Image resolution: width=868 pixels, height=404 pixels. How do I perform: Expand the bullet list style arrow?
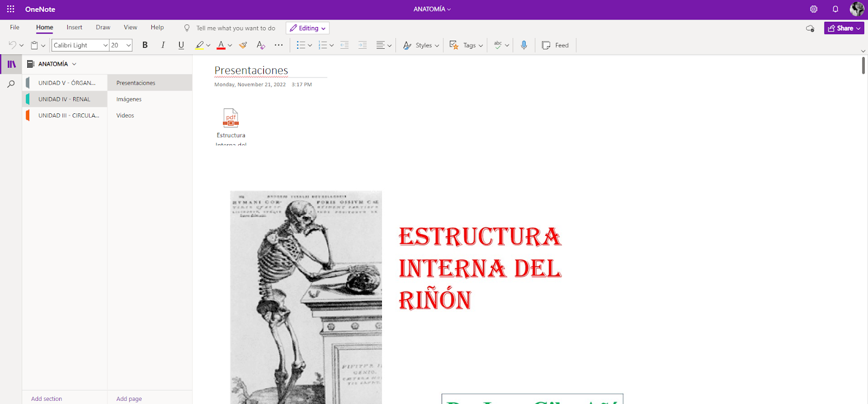(310, 46)
